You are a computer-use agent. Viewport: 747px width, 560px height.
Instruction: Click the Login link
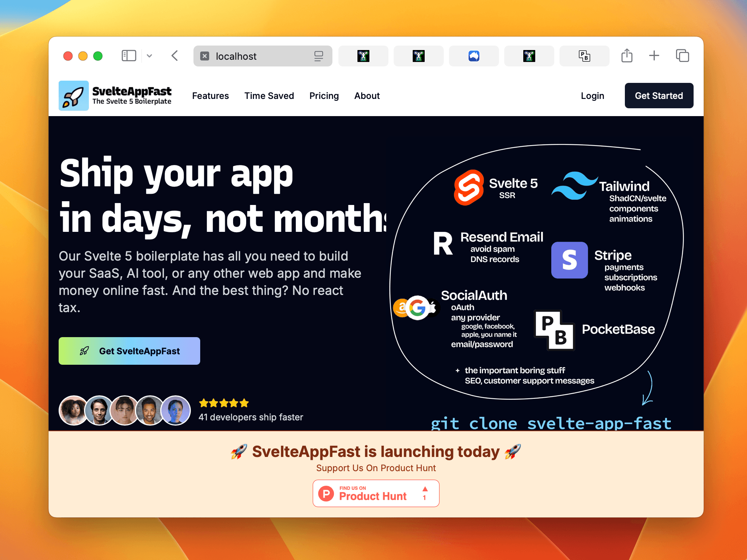pos(592,96)
